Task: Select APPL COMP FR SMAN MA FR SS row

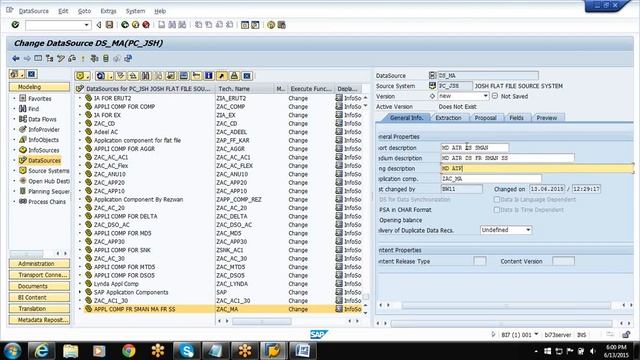Action: tap(222, 309)
